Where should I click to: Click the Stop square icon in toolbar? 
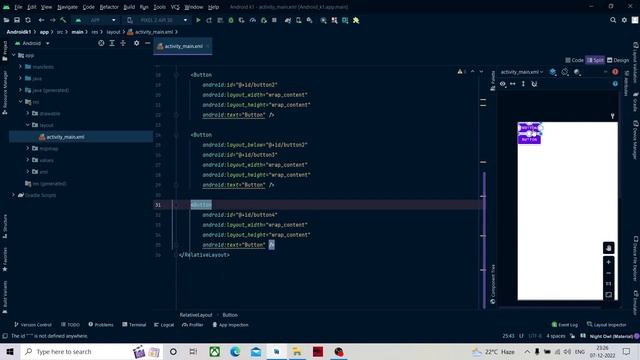click(x=274, y=20)
